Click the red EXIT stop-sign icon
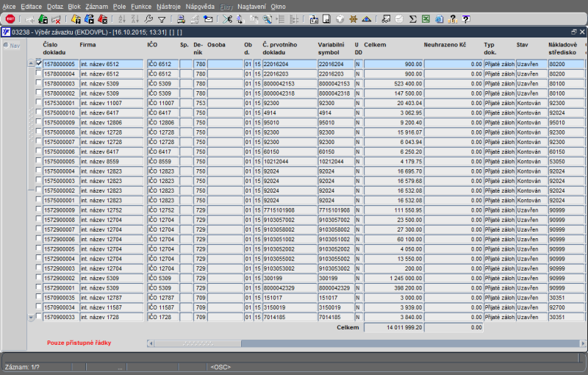Image resolution: width=588 pixels, height=375 pixels. (x=10, y=19)
